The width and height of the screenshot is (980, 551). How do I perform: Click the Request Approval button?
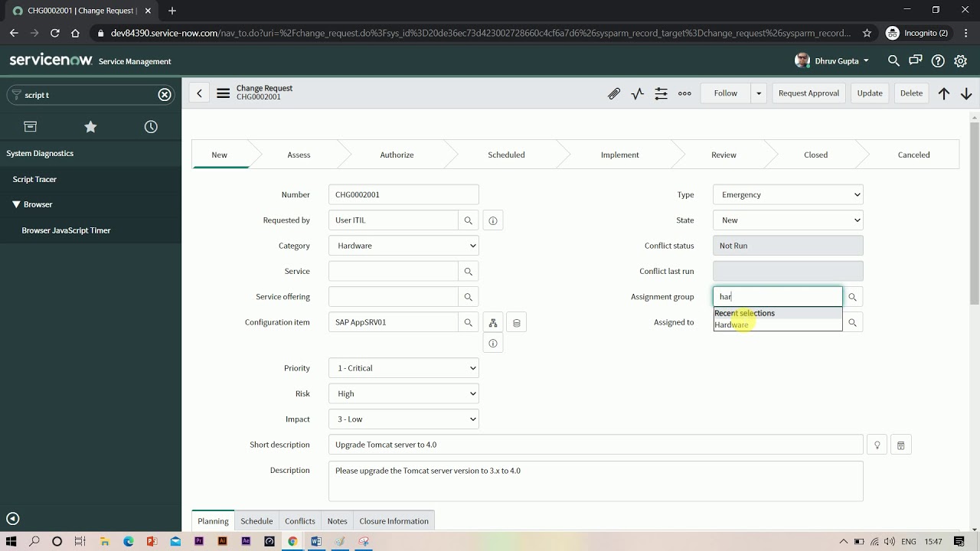[x=808, y=93]
